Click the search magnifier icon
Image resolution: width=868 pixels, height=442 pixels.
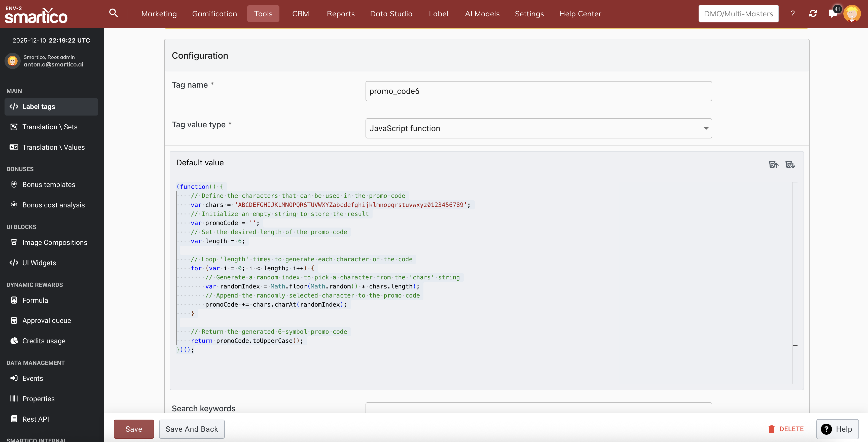tap(114, 13)
